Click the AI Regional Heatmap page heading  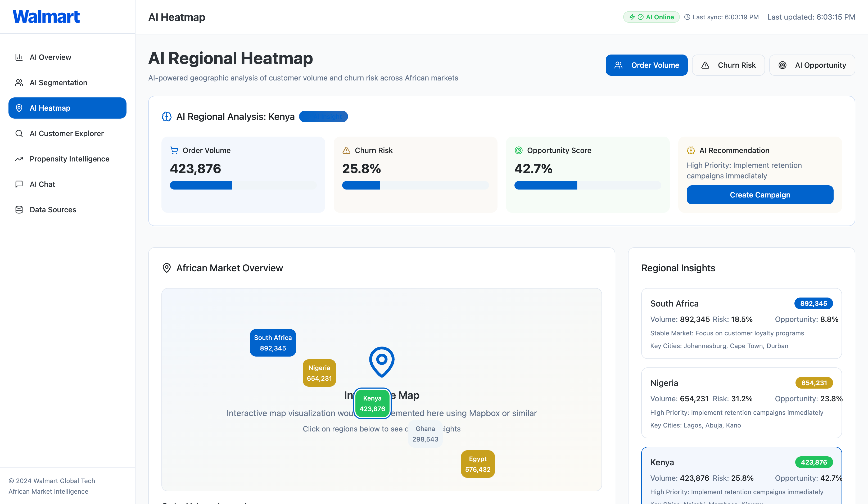click(x=230, y=58)
